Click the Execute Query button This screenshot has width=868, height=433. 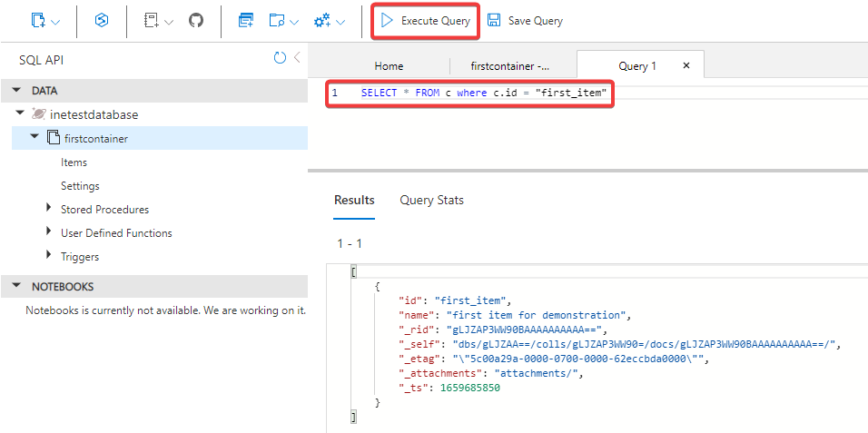pos(426,20)
